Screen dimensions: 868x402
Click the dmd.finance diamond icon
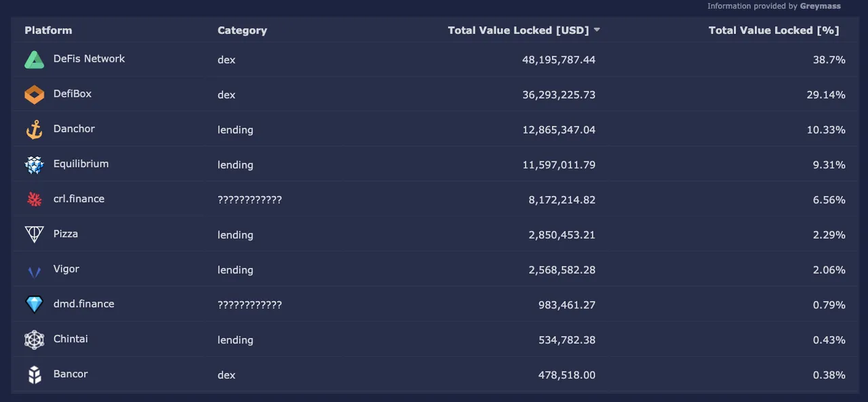tap(35, 304)
